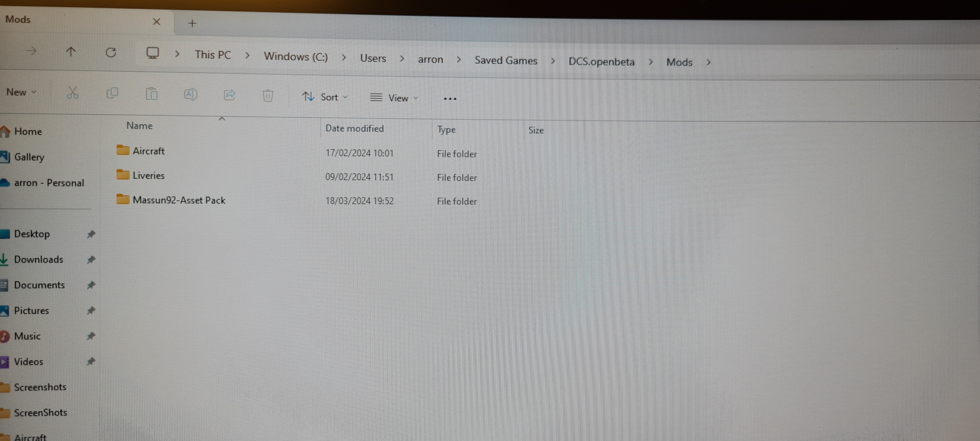980x441 pixels.
Task: Go to Users breadcrumb
Action: pos(373,58)
